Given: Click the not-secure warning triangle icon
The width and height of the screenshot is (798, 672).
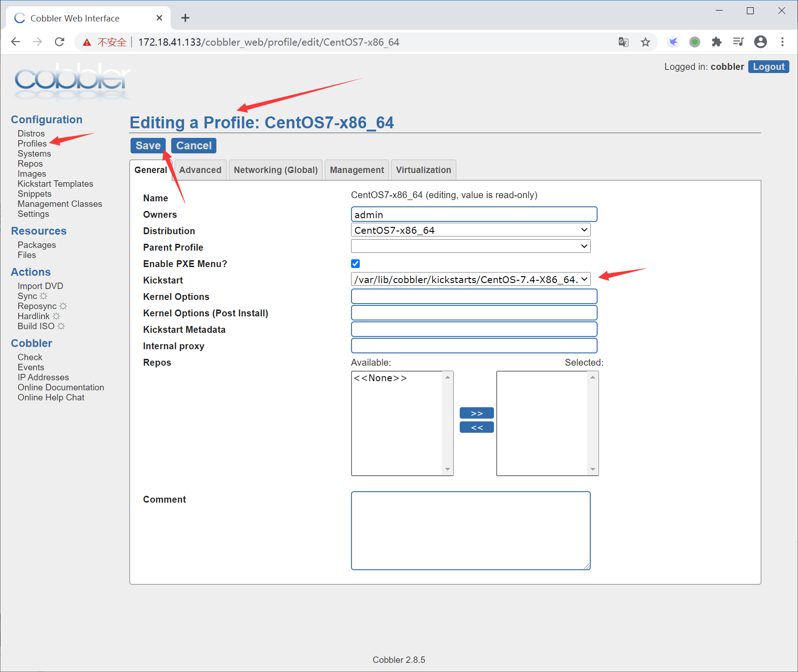Looking at the screenshot, I should click(x=87, y=42).
